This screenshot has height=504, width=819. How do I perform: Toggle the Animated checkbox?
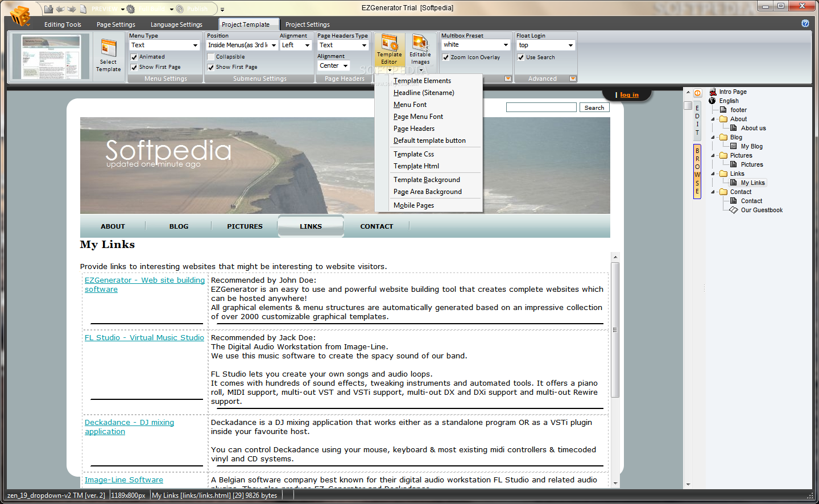[x=134, y=57]
